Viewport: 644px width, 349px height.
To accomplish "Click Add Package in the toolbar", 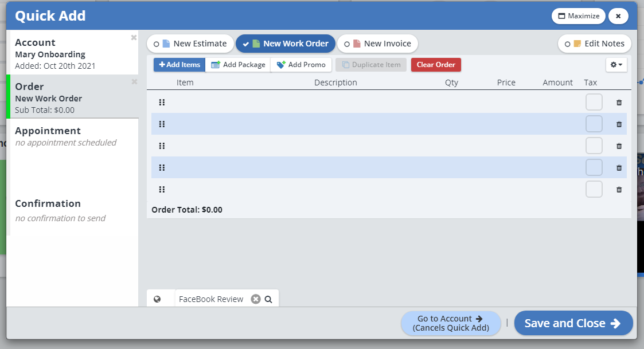I will coord(238,65).
